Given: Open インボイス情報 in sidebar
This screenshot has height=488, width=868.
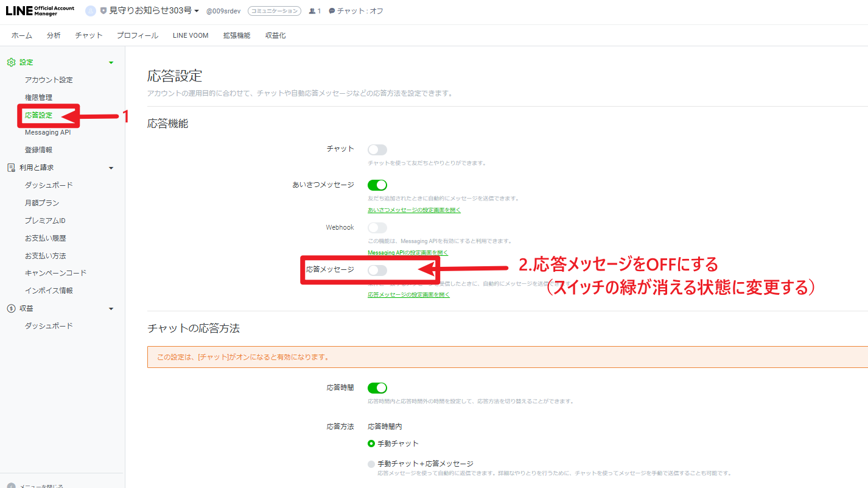Looking at the screenshot, I should pos(49,291).
